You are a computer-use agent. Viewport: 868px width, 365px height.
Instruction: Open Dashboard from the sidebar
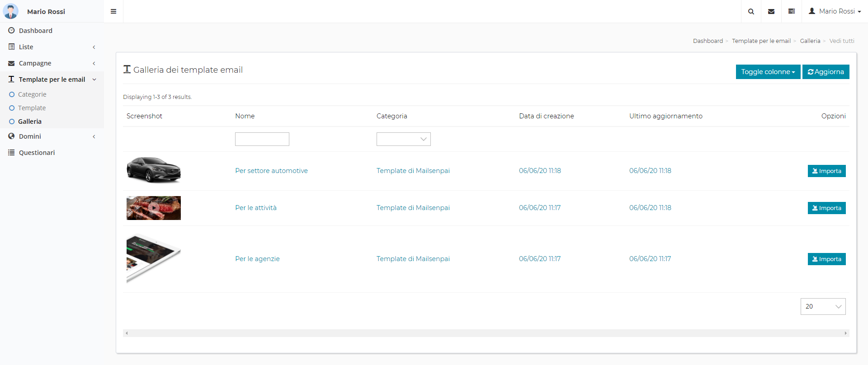point(35,31)
